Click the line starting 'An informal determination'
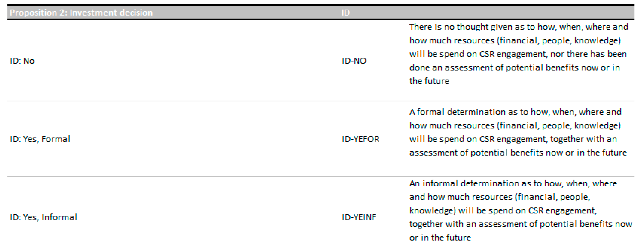This screenshot has height=252, width=644. coord(513,183)
